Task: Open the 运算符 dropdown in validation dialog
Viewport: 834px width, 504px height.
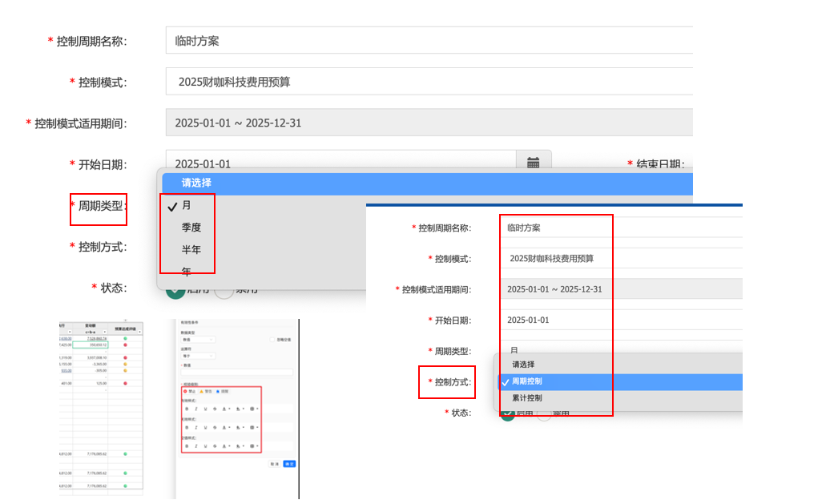Action: tap(198, 356)
